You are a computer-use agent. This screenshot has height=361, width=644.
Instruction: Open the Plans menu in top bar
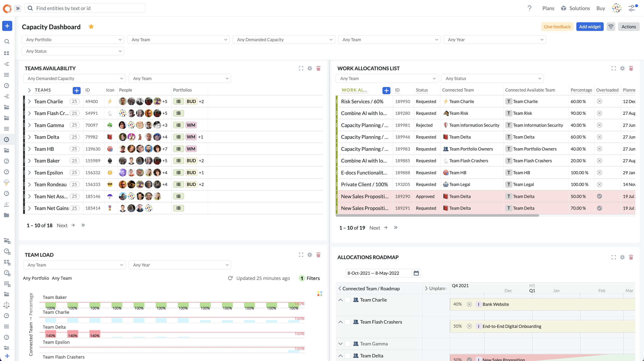tap(548, 8)
